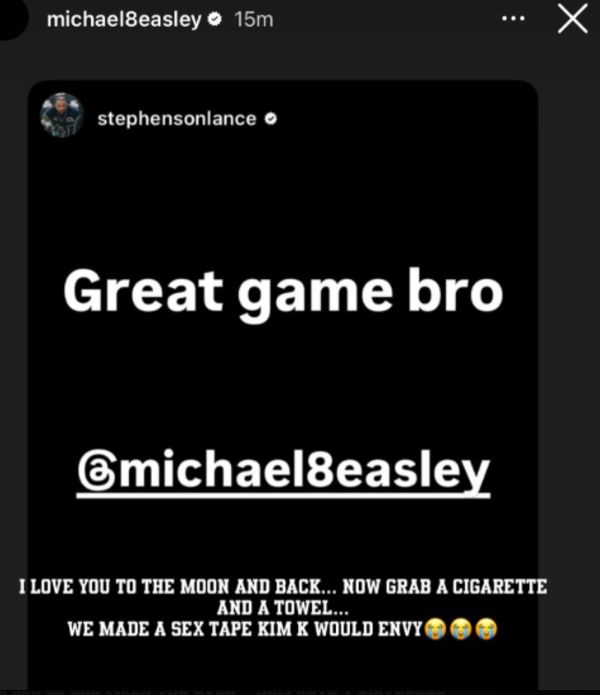Open the stephensonlance username link
The width and height of the screenshot is (600, 695).
(x=177, y=119)
